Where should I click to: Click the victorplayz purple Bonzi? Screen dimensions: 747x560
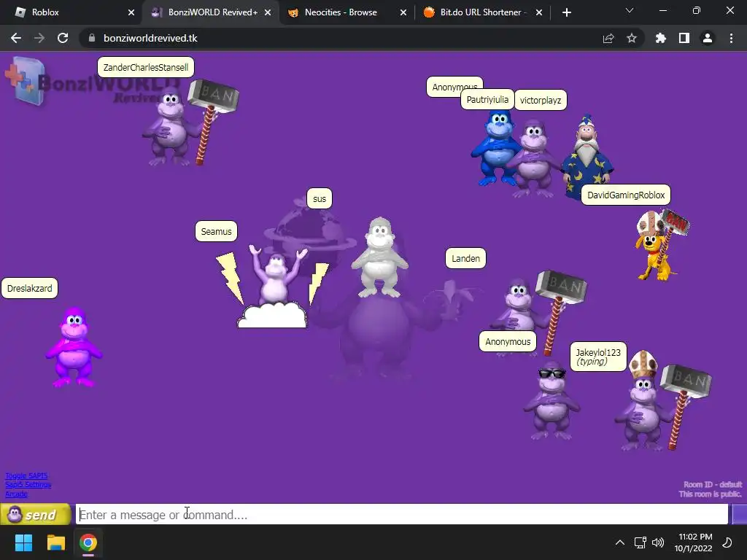(x=533, y=160)
